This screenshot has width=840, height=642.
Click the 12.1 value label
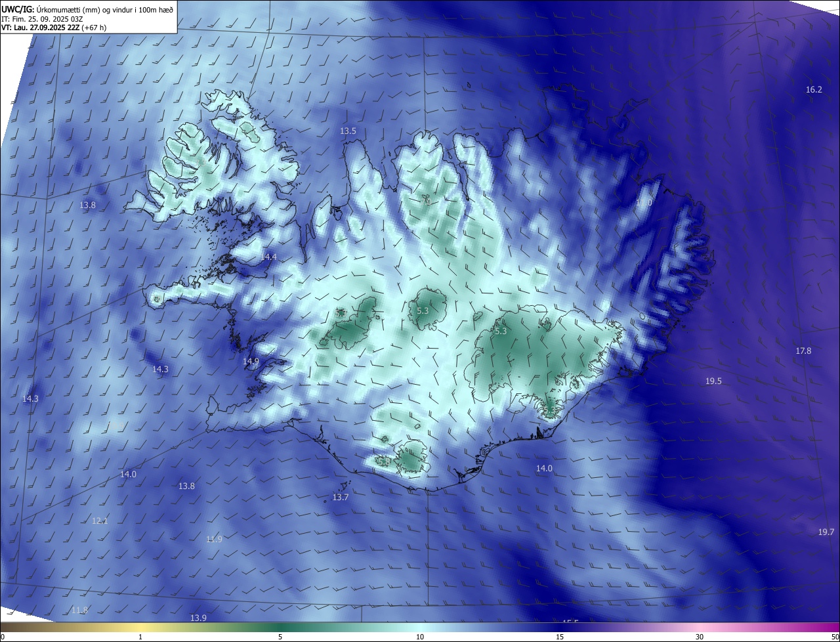(x=100, y=521)
